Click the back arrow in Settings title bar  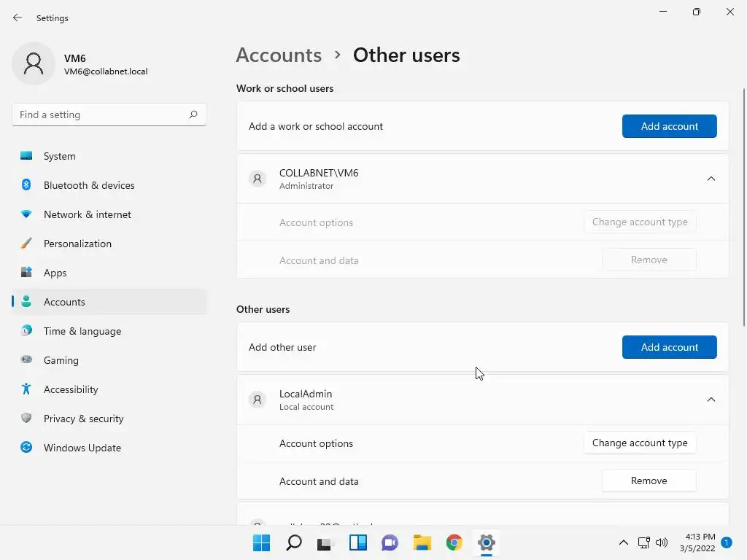[18, 17]
